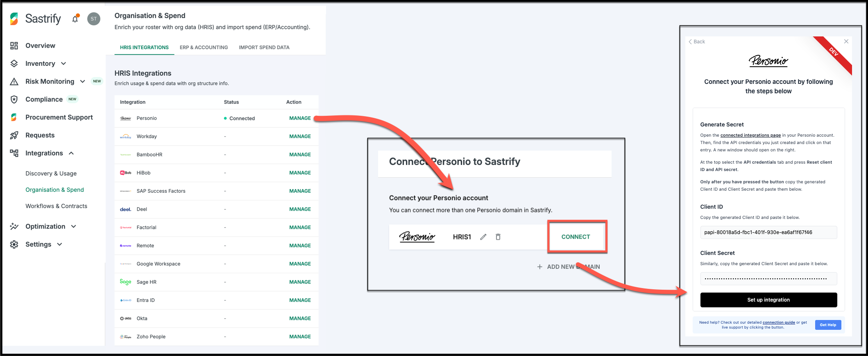
Task: Select the Okta row name
Action: pos(142,318)
